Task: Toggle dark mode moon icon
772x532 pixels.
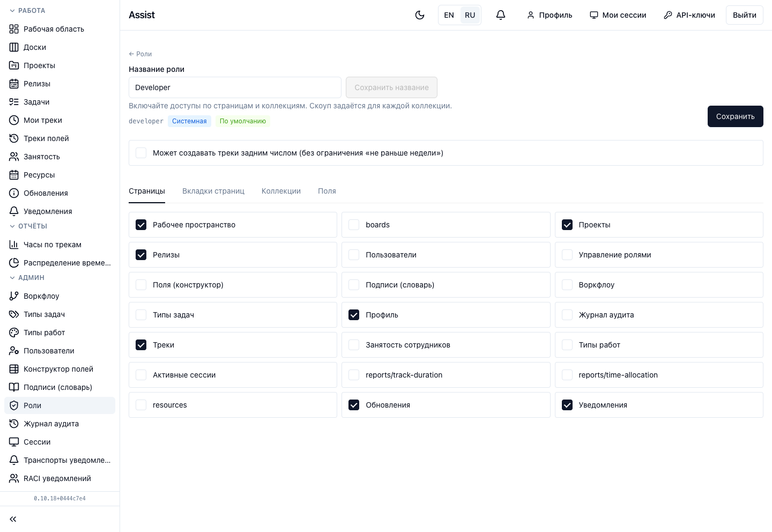Action: click(420, 15)
